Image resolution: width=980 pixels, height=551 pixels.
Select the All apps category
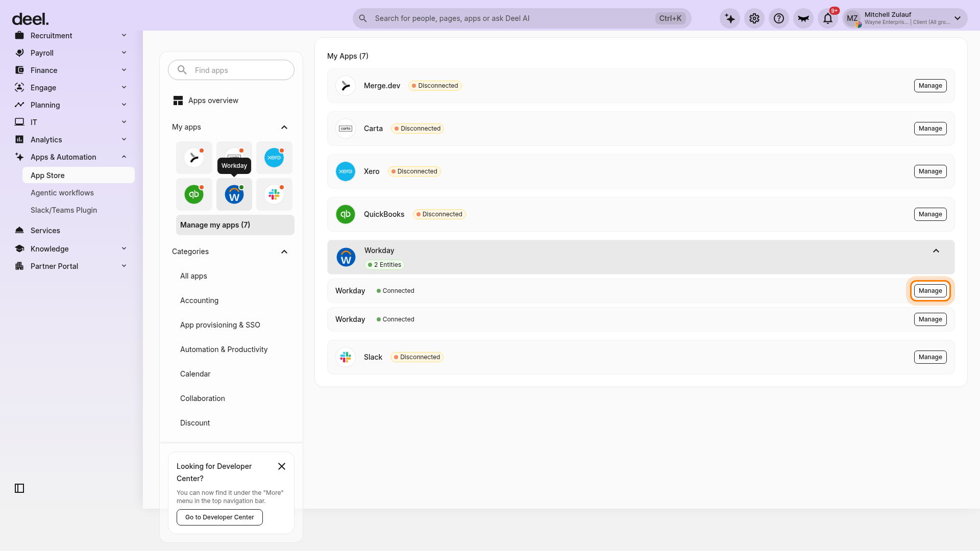click(193, 276)
